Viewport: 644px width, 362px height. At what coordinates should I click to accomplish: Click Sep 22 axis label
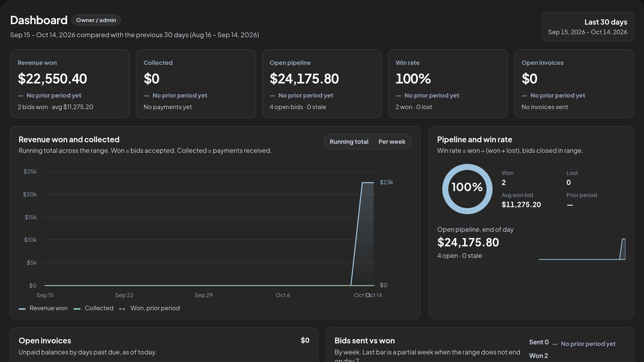click(124, 295)
